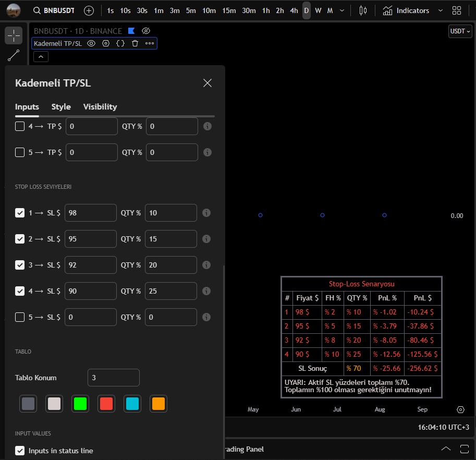
Task: Open the cyan color swatch
Action: point(132,404)
